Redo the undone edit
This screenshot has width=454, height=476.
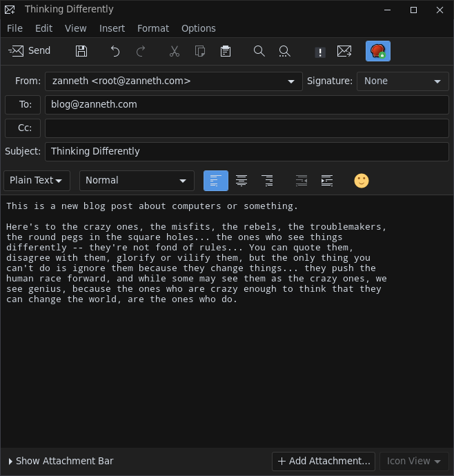141,51
